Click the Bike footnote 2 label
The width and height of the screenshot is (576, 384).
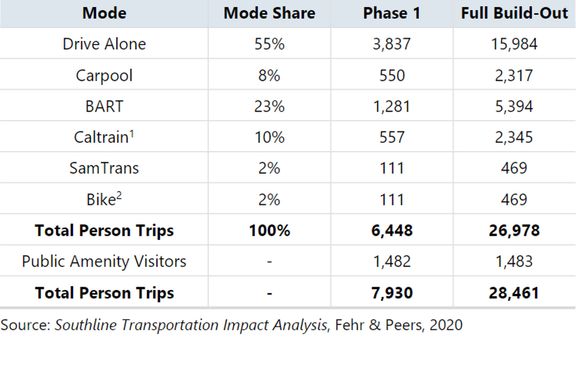point(104,199)
